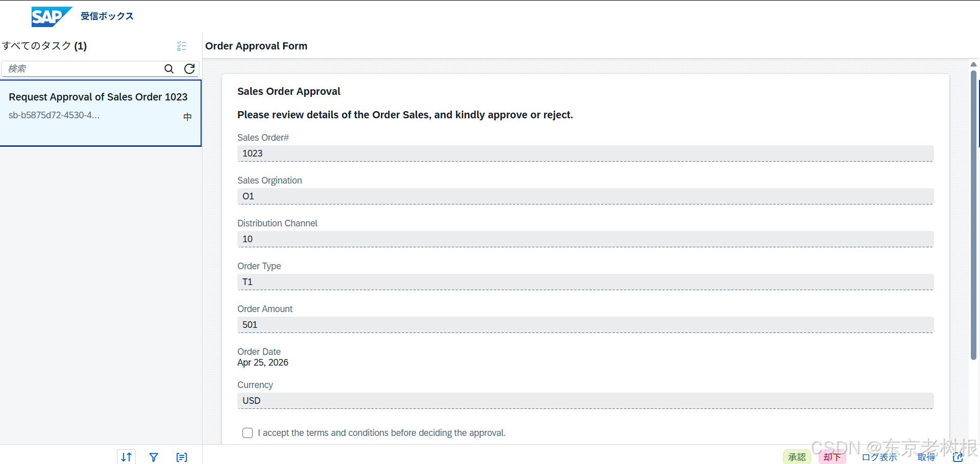Select the Request Approval of Sales Order 1023 task
980x464 pixels.
[x=101, y=113]
